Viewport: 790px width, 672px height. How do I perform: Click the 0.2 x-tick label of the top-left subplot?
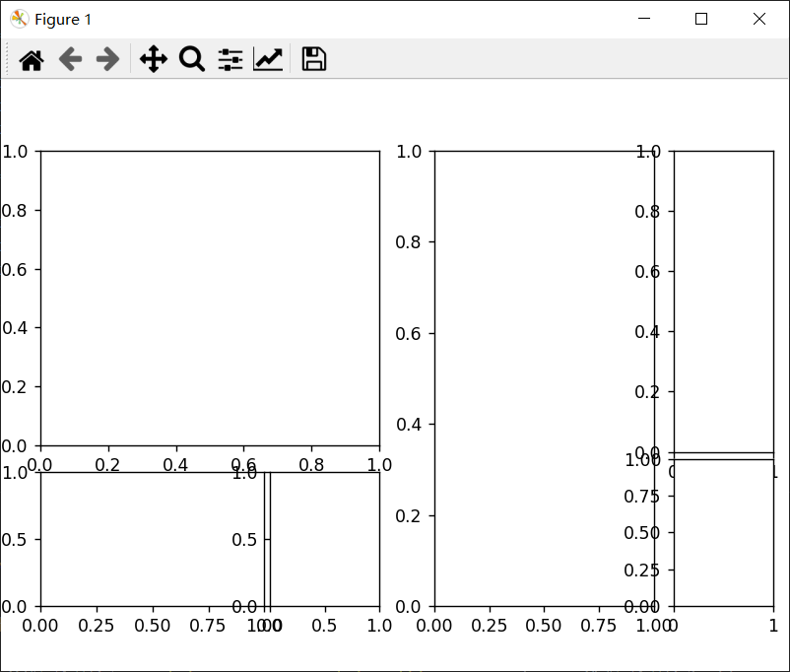[x=107, y=465]
